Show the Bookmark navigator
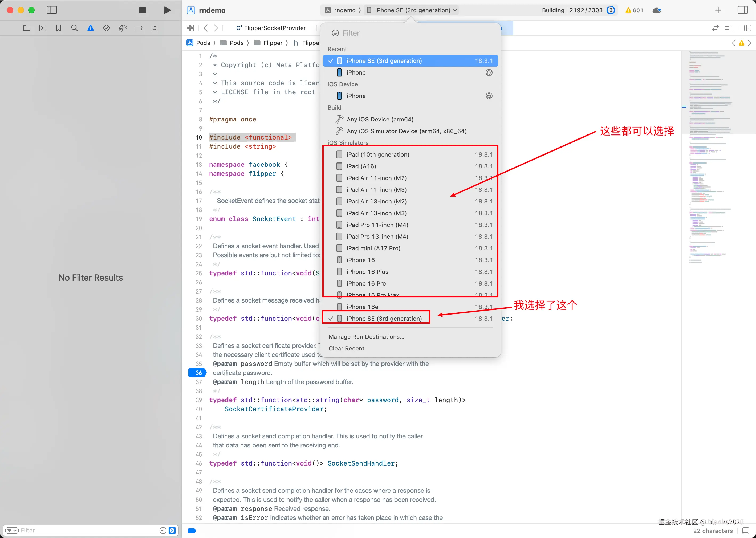Image resolution: width=756 pixels, height=538 pixels. [59, 28]
